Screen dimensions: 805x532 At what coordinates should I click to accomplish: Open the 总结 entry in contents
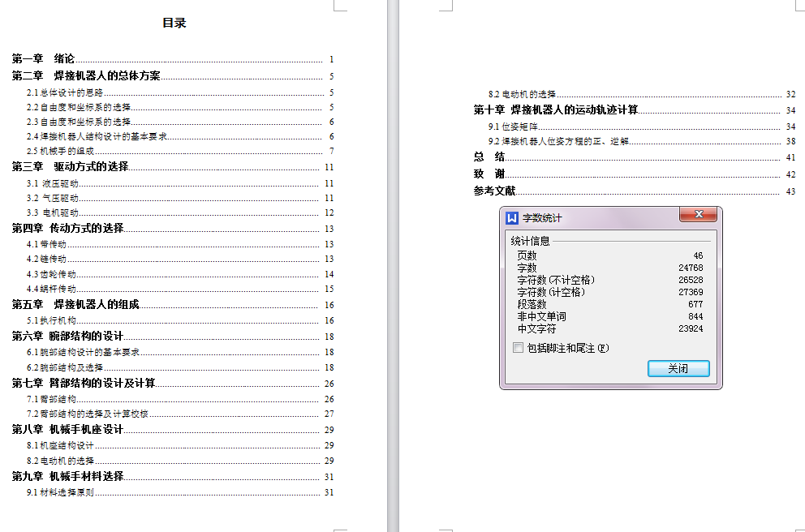(635, 157)
